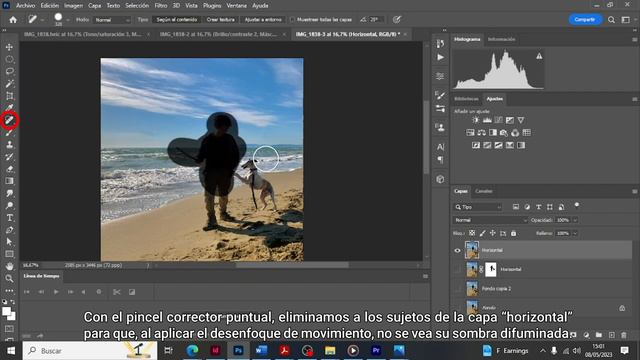Select the Hand tool
This screenshot has width=640, height=360.
pyautogui.click(x=9, y=266)
